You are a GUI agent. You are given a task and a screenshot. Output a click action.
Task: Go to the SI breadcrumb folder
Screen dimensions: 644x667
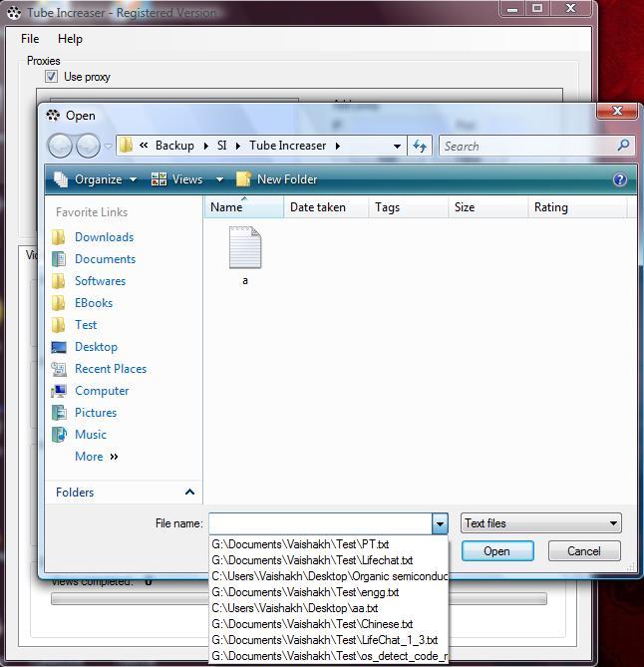click(221, 146)
